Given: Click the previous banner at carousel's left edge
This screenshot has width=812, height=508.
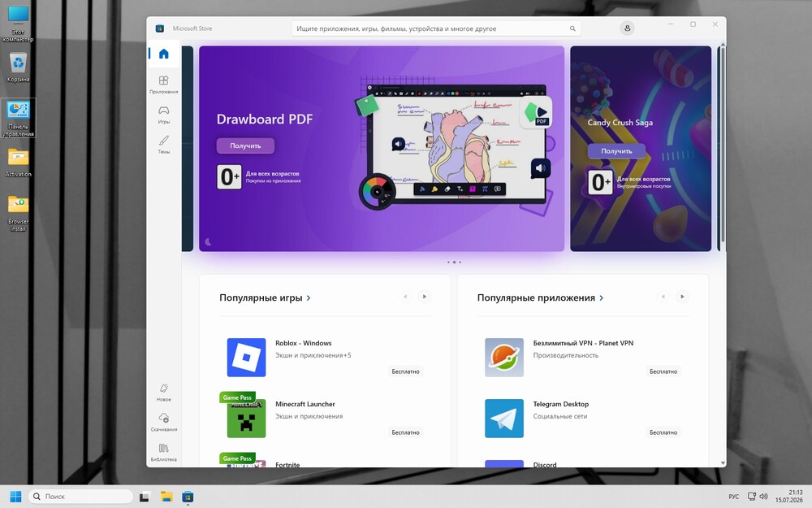Looking at the screenshot, I should (188, 149).
